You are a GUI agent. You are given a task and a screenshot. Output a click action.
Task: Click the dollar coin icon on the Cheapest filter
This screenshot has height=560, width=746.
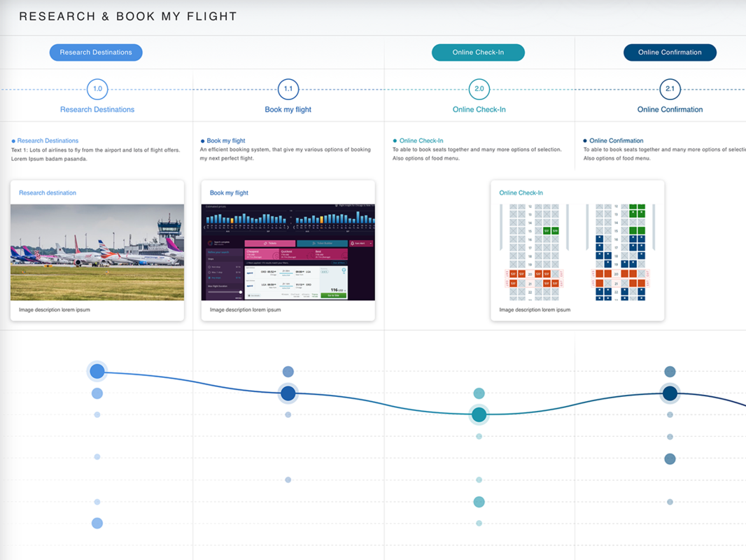tap(276, 255)
